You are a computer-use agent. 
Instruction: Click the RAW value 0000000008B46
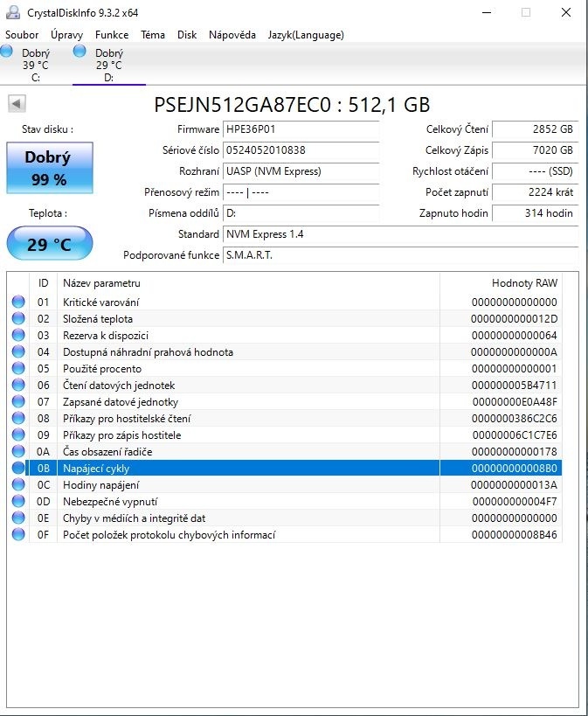515,535
